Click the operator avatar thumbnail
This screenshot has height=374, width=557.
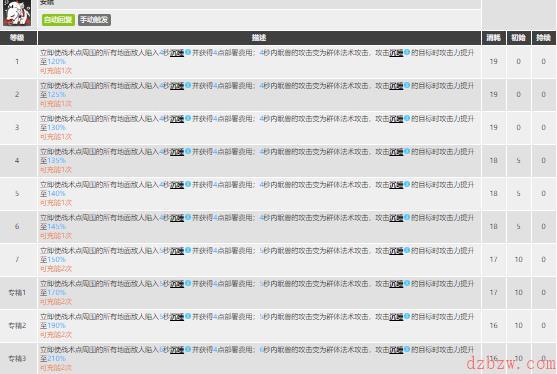click(17, 13)
